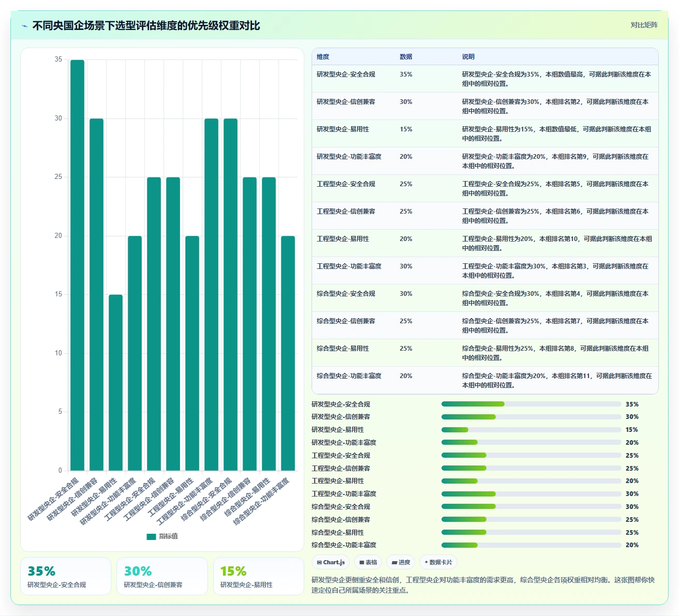Click the 35% value at the end of the progress bar
679x616 pixels.
632,404
